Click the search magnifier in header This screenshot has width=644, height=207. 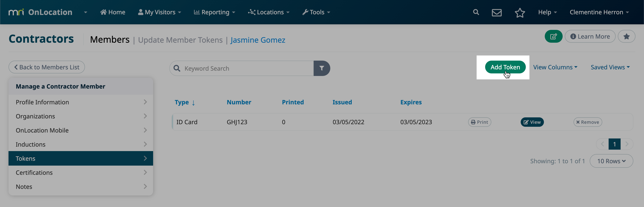476,12
